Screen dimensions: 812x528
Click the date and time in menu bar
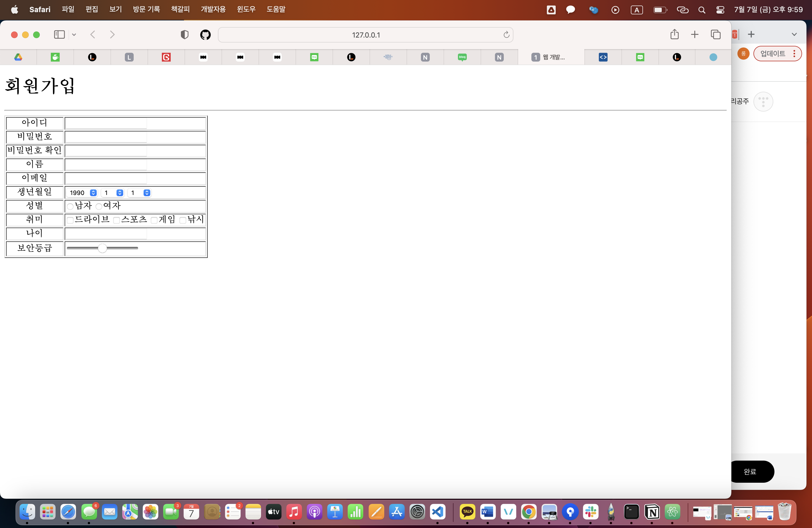pos(768,10)
